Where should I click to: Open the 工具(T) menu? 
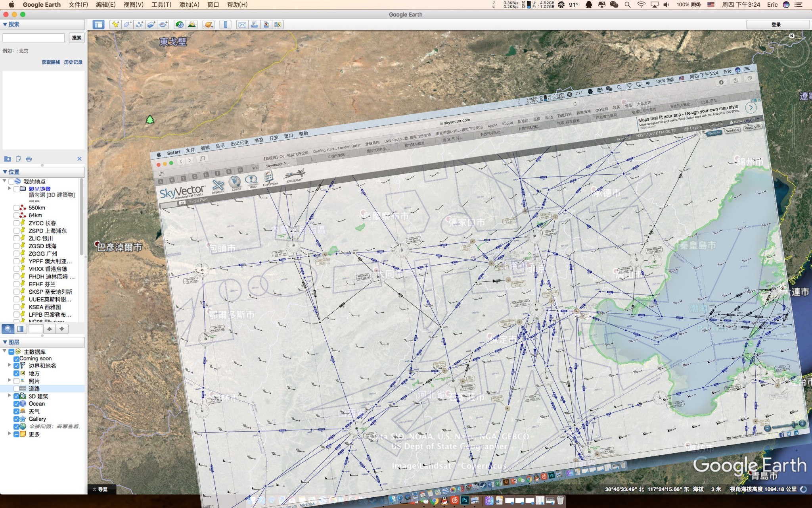pos(161,4)
